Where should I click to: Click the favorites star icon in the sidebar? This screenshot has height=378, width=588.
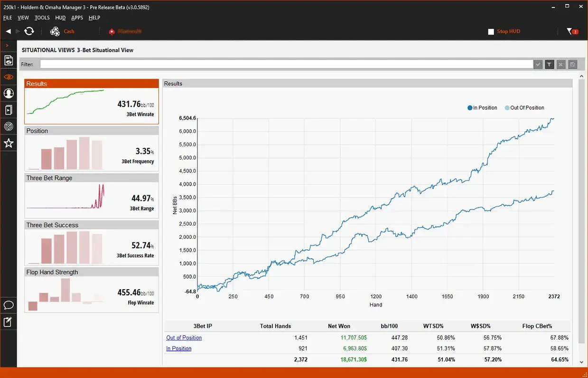pos(9,143)
